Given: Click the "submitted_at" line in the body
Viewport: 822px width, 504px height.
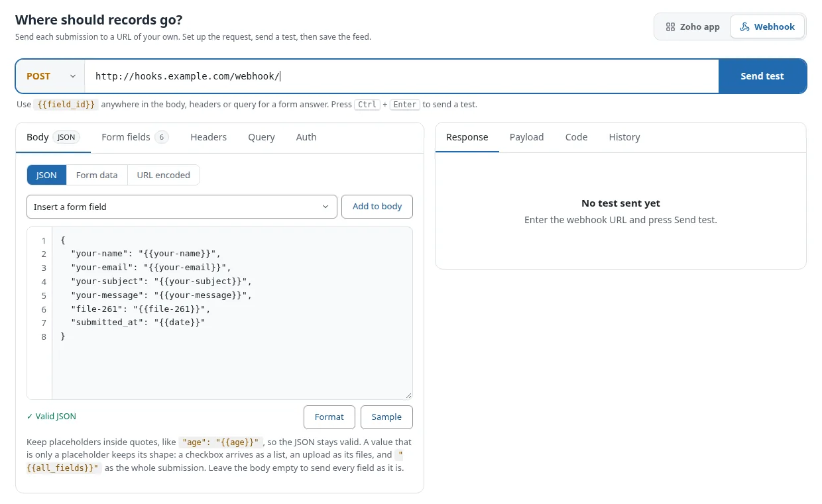Looking at the screenshot, I should click(x=138, y=323).
